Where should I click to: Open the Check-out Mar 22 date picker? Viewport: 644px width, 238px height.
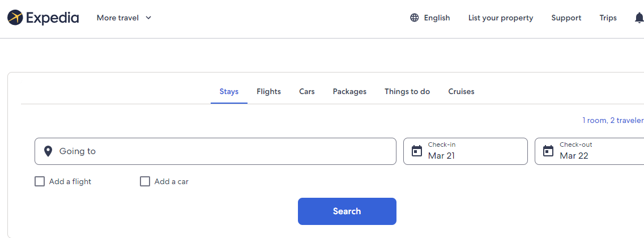click(595, 151)
